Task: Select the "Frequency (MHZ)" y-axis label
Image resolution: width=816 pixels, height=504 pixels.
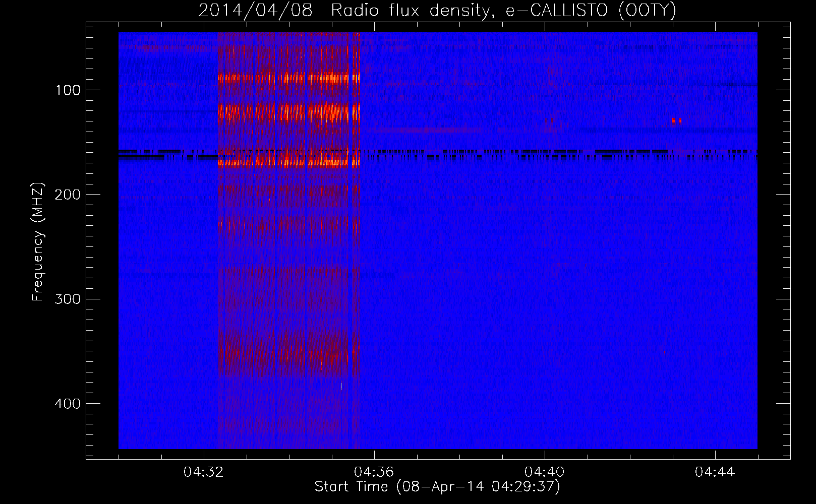Action: (38, 241)
